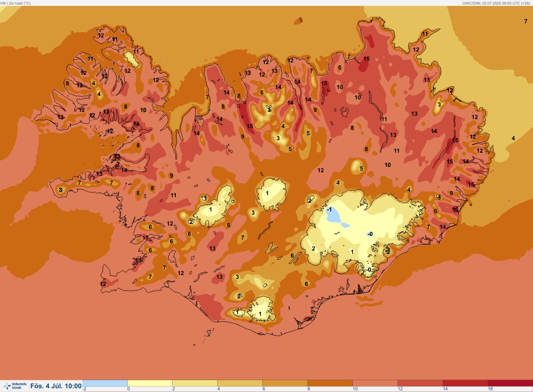
Task: Pick the 10 to 12 degree legend swatch
Action: pos(375,383)
